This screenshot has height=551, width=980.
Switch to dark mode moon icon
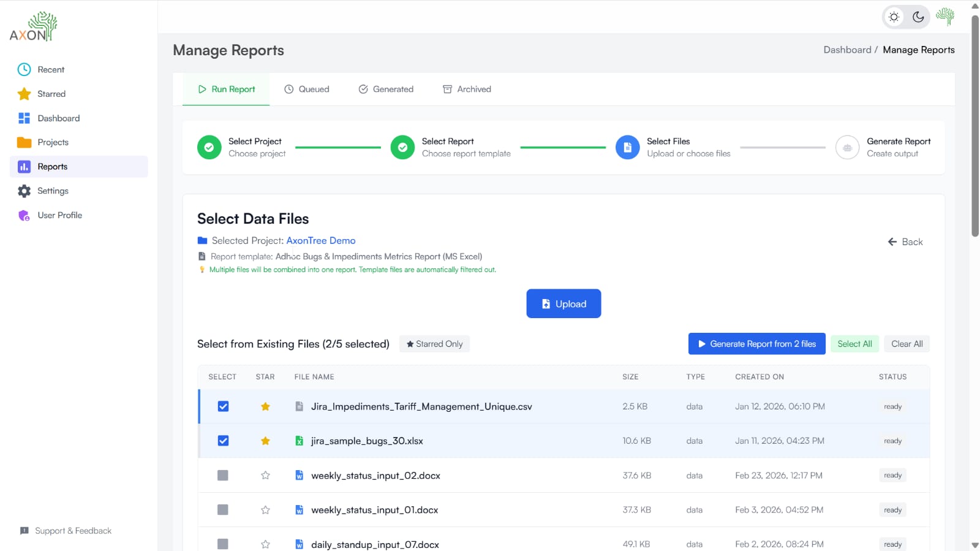click(x=918, y=17)
